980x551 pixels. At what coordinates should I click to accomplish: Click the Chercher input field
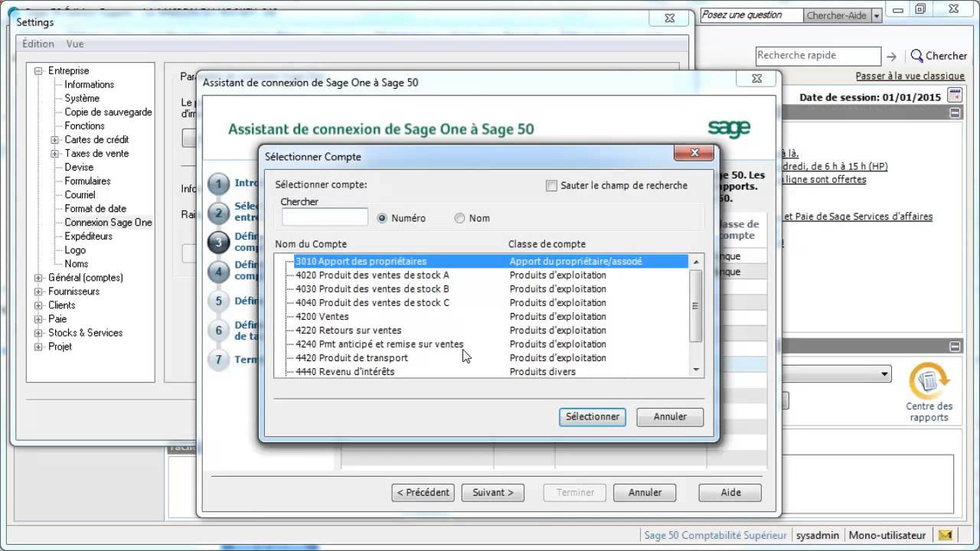325,217
